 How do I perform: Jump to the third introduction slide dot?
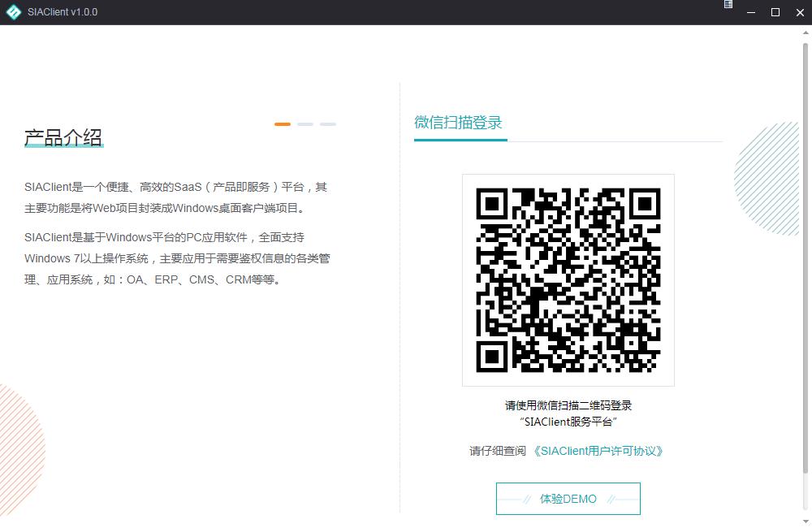pos(328,123)
